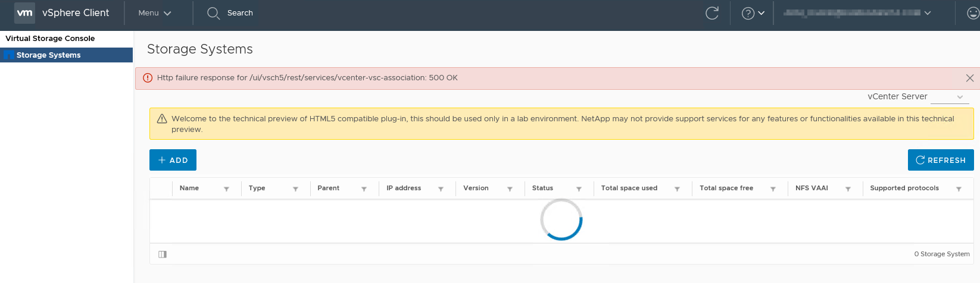Click the vCenter Server label
This screenshot has height=283, width=980.
[x=897, y=96]
